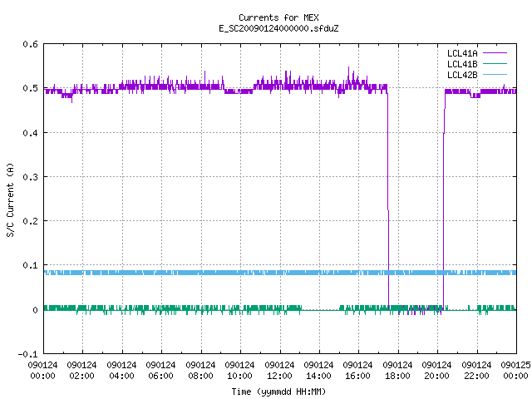Click the chart title 'Currents for MEX'
Screen dimensions: 532x399
point(278,17)
